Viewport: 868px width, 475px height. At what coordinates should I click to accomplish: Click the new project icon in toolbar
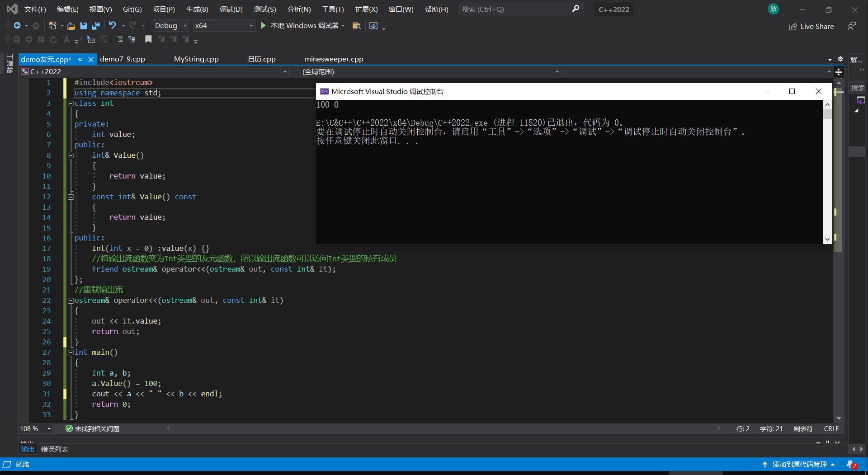pyautogui.click(x=52, y=26)
